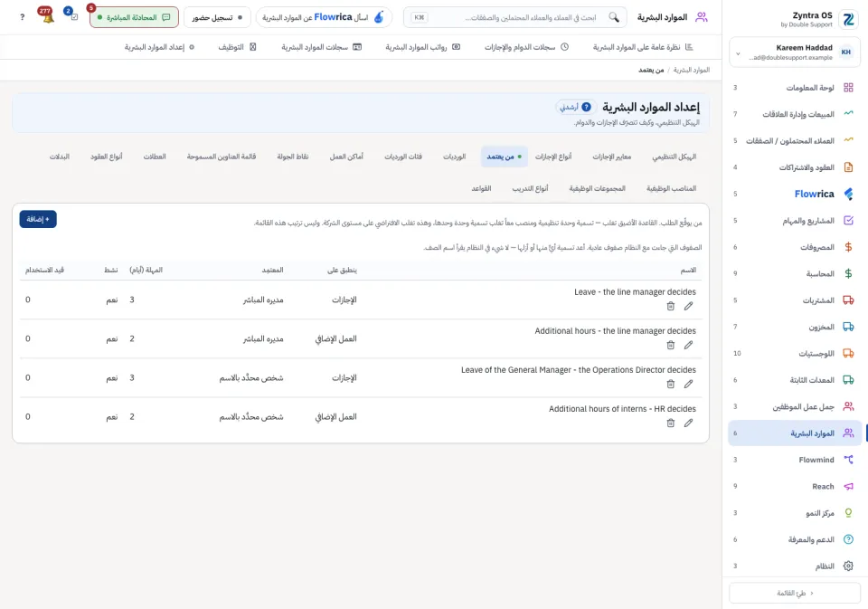Open سجلات الموارد البشرية tab
The image size is (868, 609).
pos(322,47)
